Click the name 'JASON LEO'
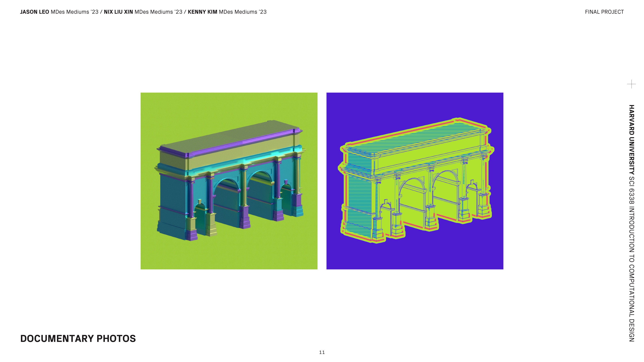The width and height of the screenshot is (644, 362). pyautogui.click(x=34, y=12)
